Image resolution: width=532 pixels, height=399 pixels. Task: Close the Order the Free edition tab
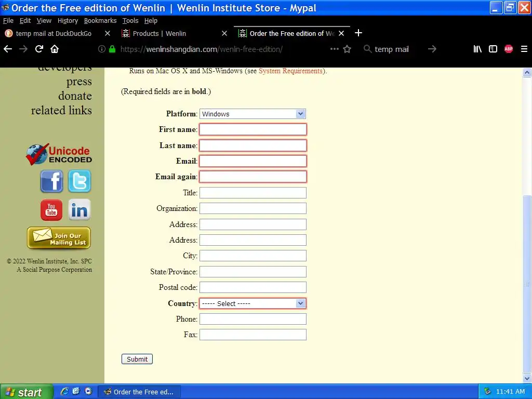(x=341, y=33)
